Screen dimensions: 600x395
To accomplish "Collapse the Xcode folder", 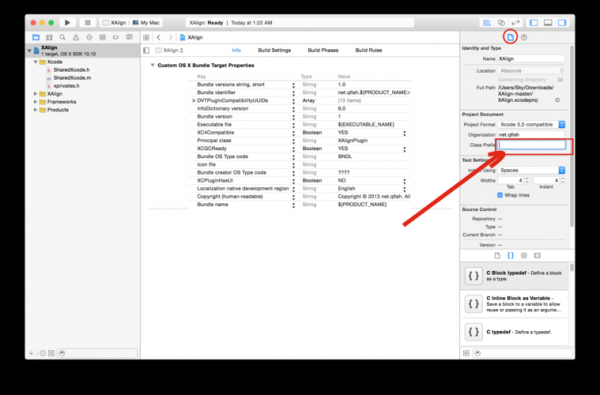I will 36,62.
